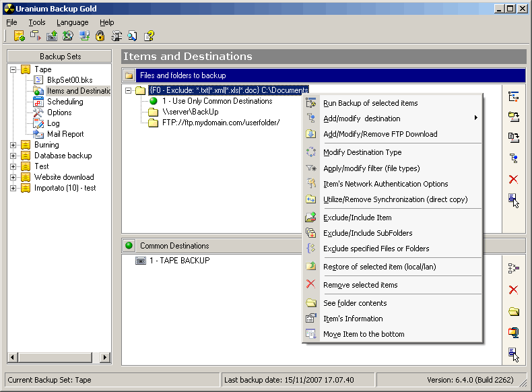Click the service settings toolbar icon

(x=117, y=36)
